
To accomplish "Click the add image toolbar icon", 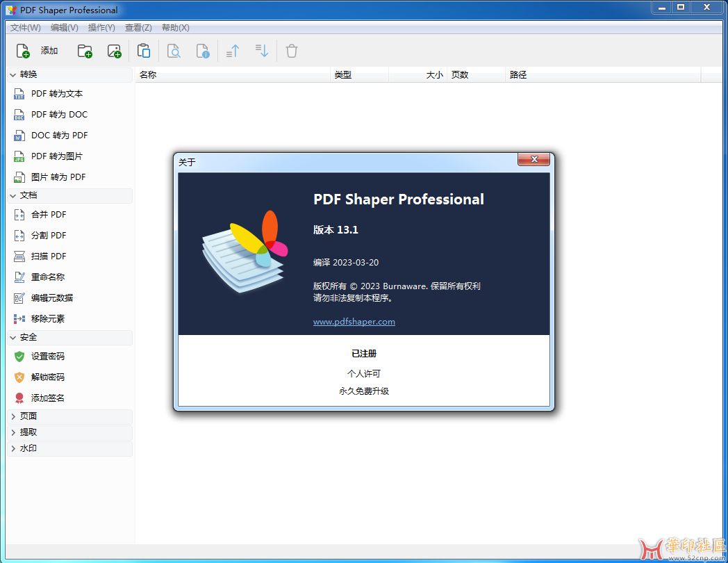I will pos(114,51).
